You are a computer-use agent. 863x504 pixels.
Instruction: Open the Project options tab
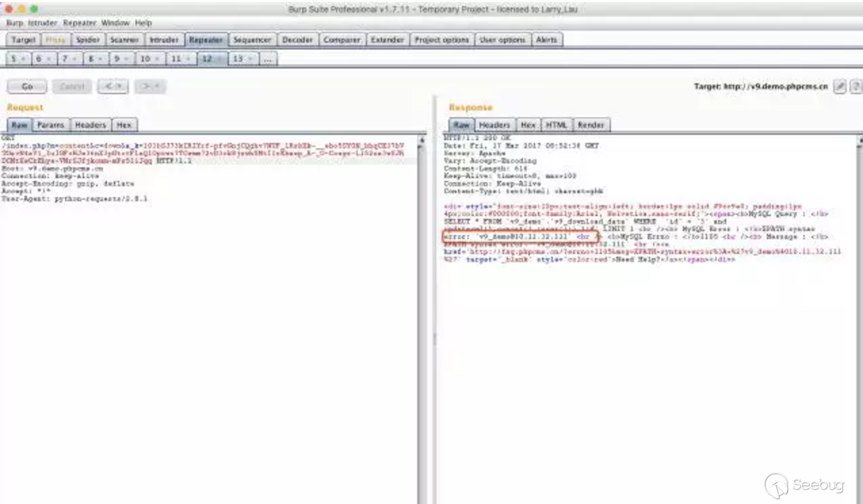coord(442,40)
